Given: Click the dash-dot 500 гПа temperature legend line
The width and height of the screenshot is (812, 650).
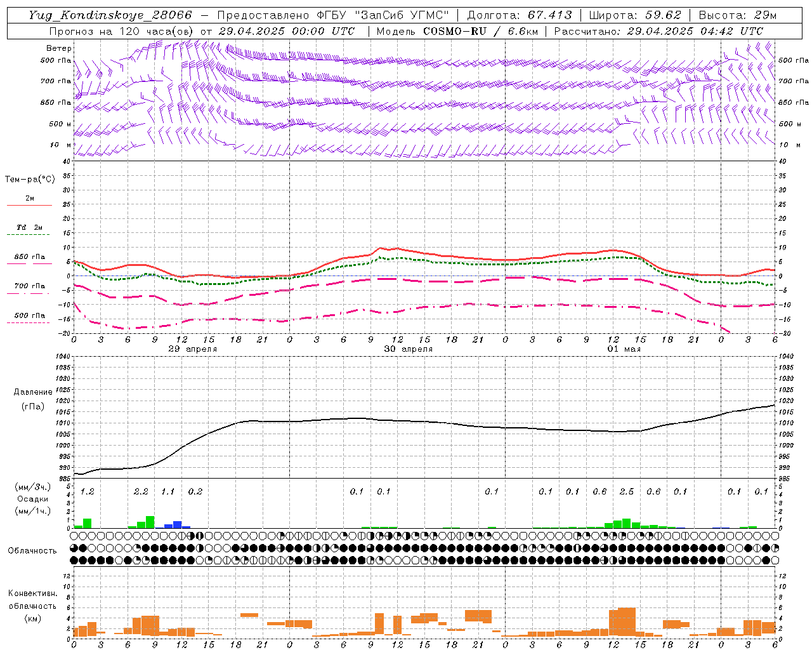Looking at the screenshot, I should (29, 322).
